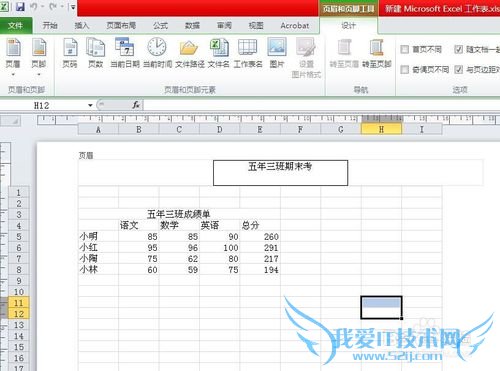Click cell containing 小陶
This screenshot has height=371, width=500.
point(99,259)
